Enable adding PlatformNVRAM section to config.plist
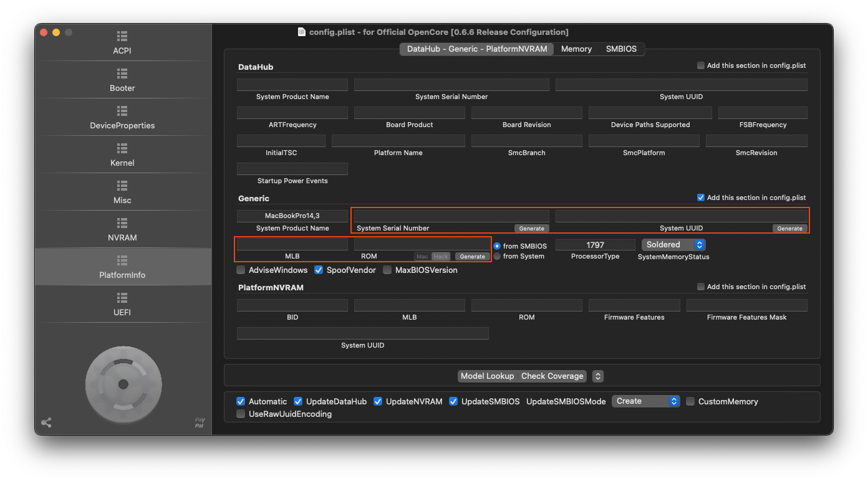The width and height of the screenshot is (868, 481). [x=701, y=287]
